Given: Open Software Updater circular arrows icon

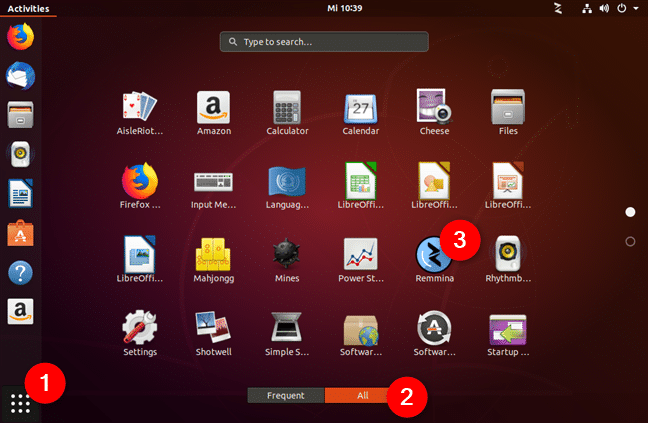Looking at the screenshot, I should [x=434, y=334].
